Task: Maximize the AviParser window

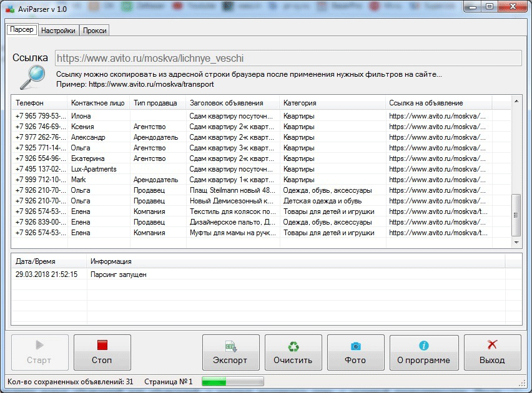Action: [x=490, y=7]
